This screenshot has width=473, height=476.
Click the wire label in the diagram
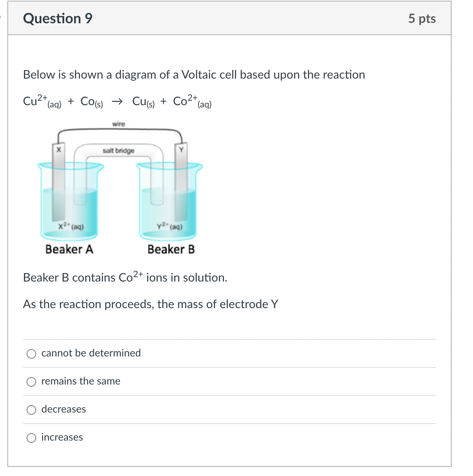(118, 124)
